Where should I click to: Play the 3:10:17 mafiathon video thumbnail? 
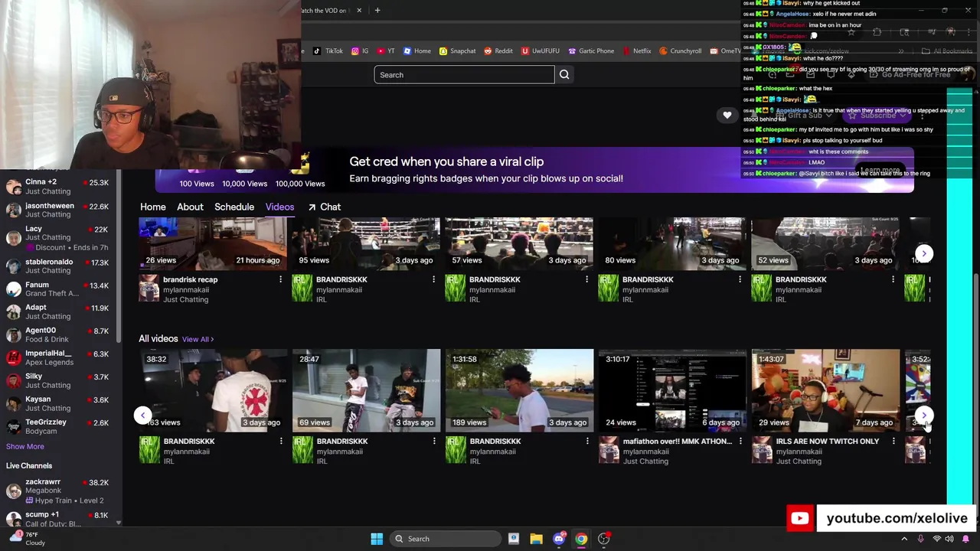pos(672,390)
